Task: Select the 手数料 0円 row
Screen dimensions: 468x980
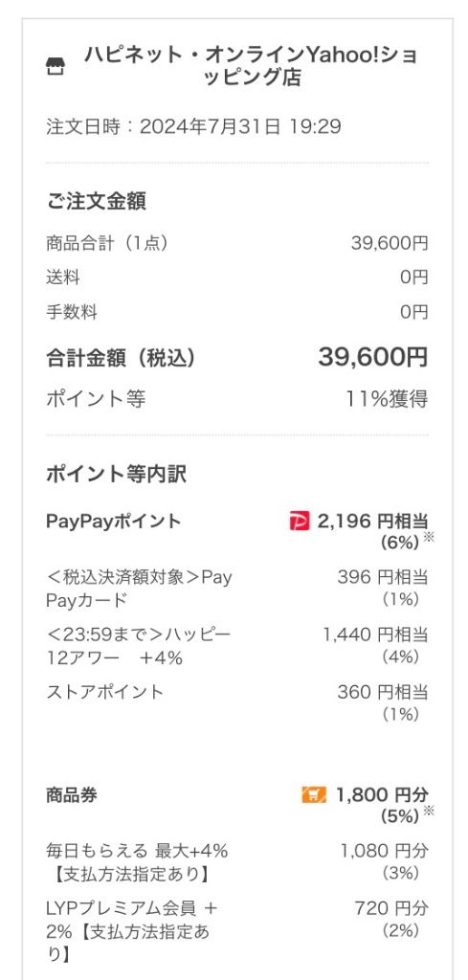Action: point(237,311)
